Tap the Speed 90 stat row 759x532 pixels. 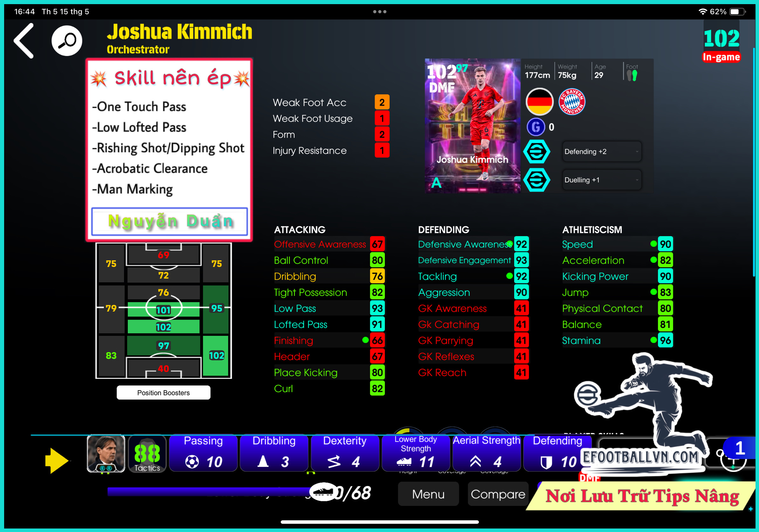617,244
